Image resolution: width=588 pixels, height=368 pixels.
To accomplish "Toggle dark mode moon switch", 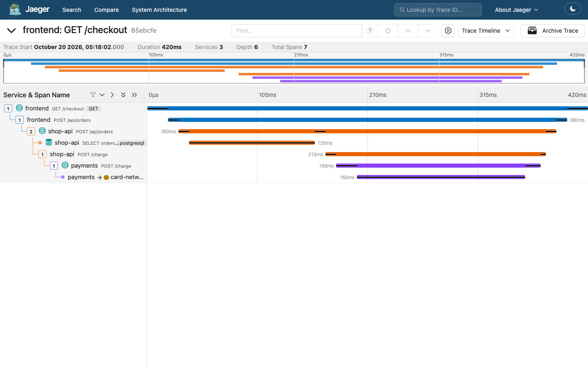I will [572, 9].
